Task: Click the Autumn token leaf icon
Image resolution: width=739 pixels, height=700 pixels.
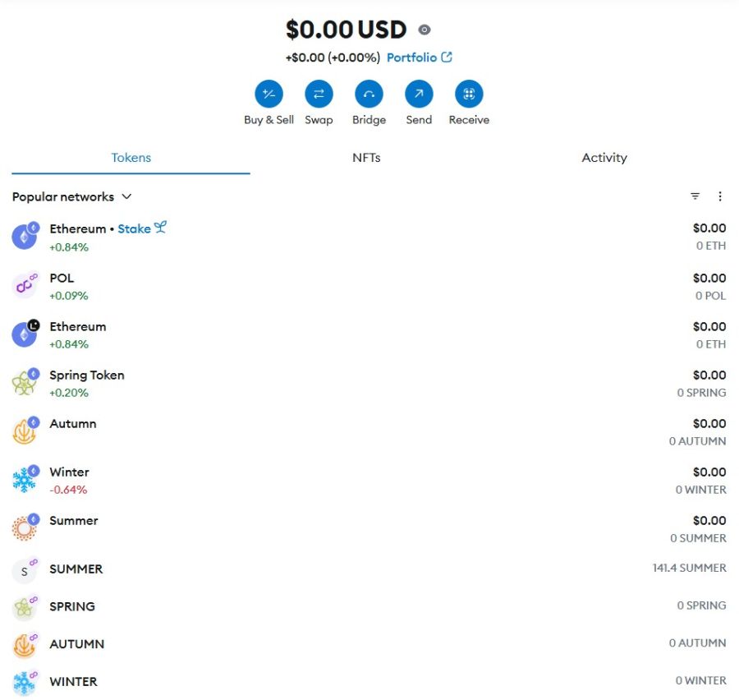Action: click(x=25, y=432)
